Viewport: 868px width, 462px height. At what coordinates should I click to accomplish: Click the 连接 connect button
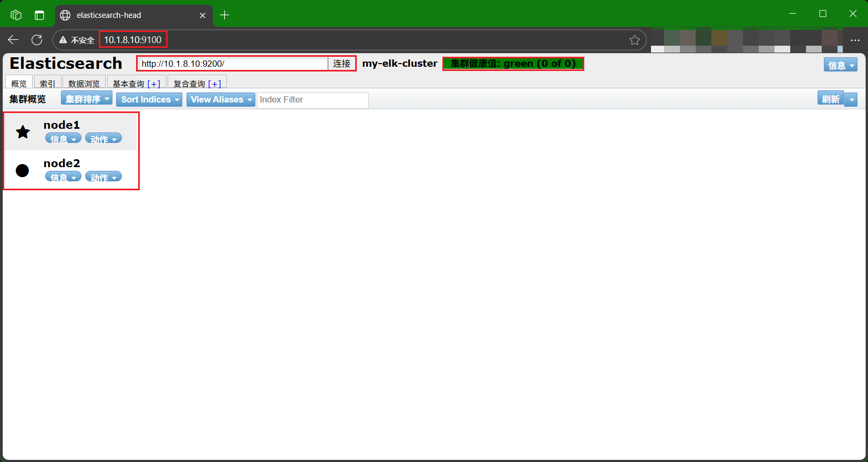tap(342, 64)
